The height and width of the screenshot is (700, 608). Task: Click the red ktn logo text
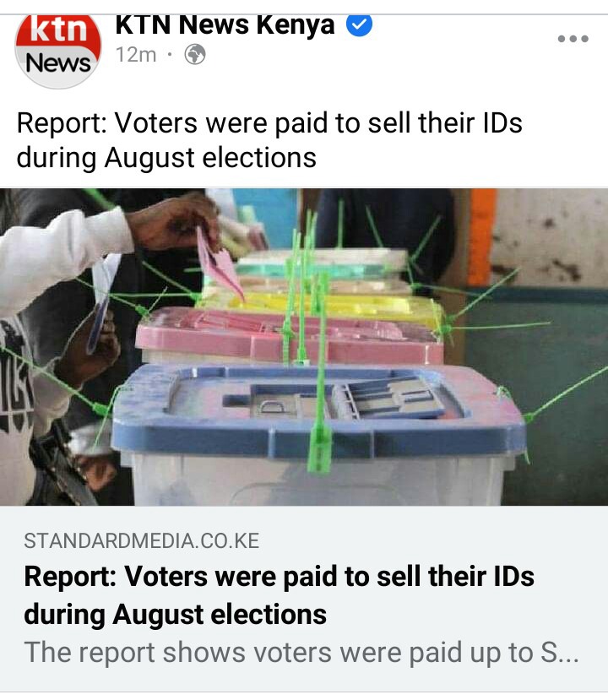point(58,29)
